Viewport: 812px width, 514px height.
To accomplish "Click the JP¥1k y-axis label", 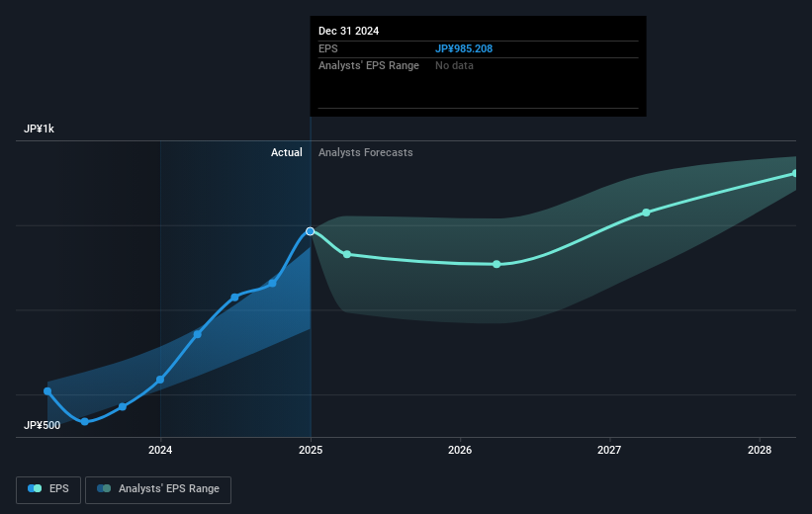I will (x=39, y=128).
